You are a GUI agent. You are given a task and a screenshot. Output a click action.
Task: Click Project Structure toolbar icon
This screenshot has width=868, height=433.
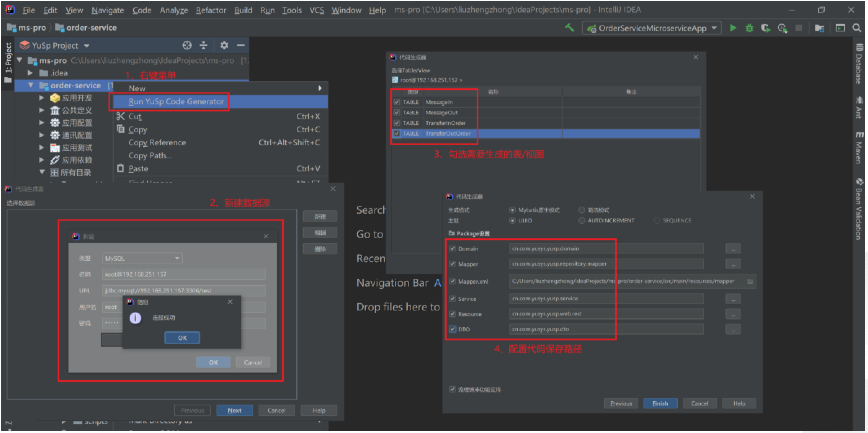coord(819,28)
